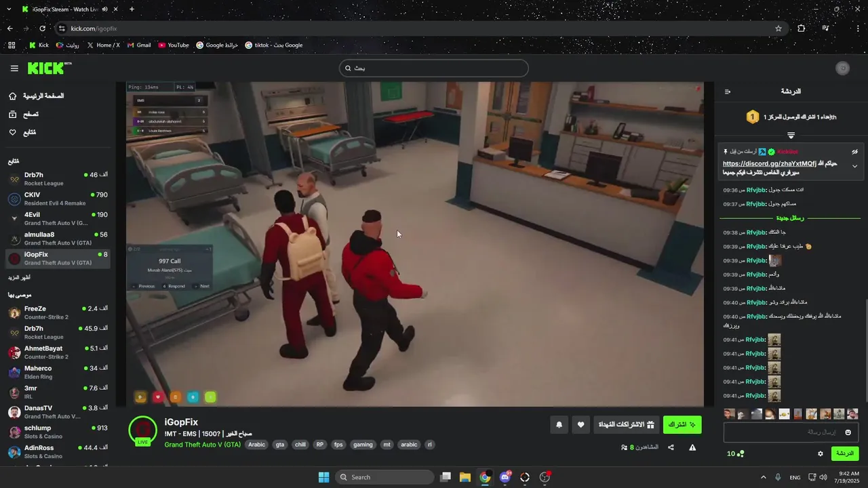
Task: Open schlump Slots & Casino channel
Action: point(58,432)
